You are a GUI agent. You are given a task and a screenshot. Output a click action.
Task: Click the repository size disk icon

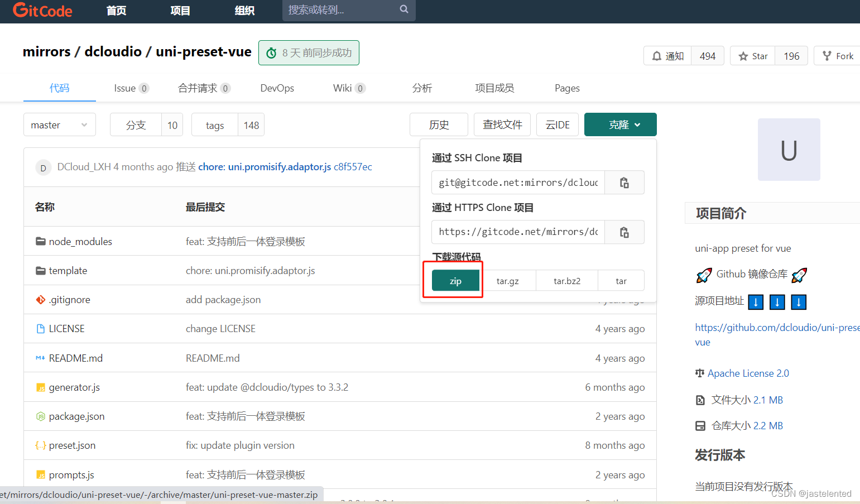pyautogui.click(x=700, y=426)
